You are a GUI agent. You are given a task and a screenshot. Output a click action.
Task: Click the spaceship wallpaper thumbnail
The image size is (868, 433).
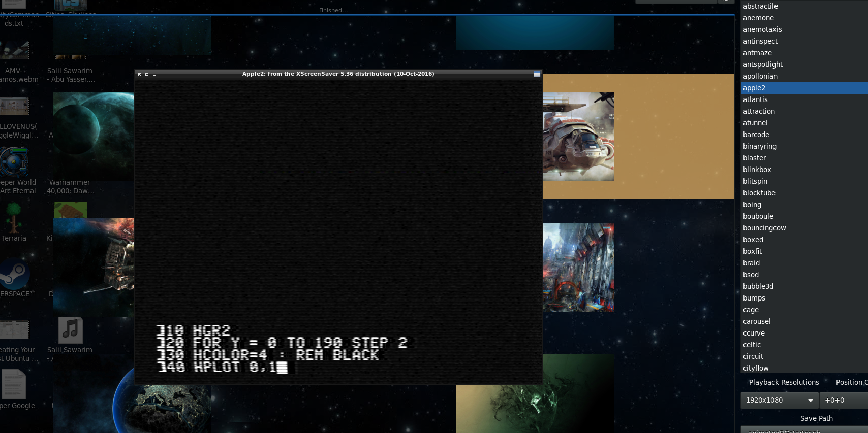click(x=578, y=137)
